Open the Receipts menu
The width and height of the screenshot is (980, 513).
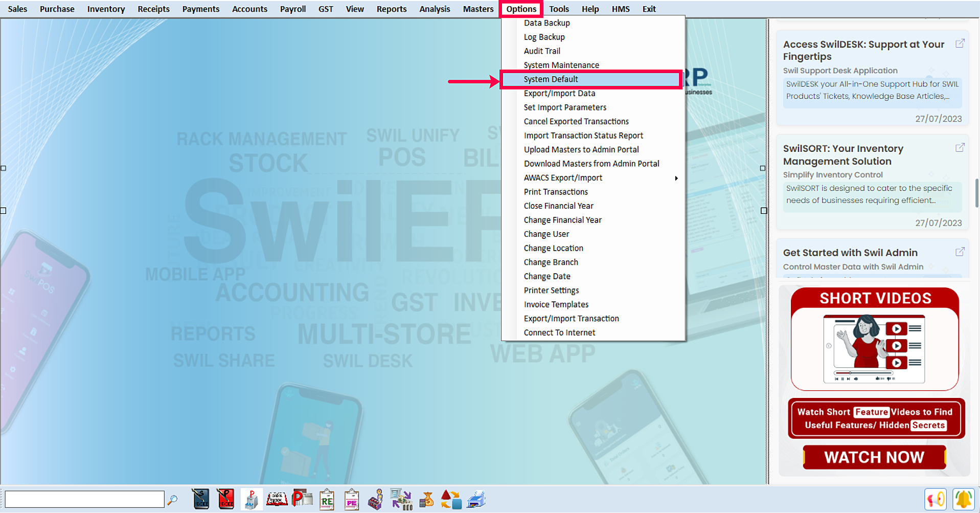click(153, 9)
